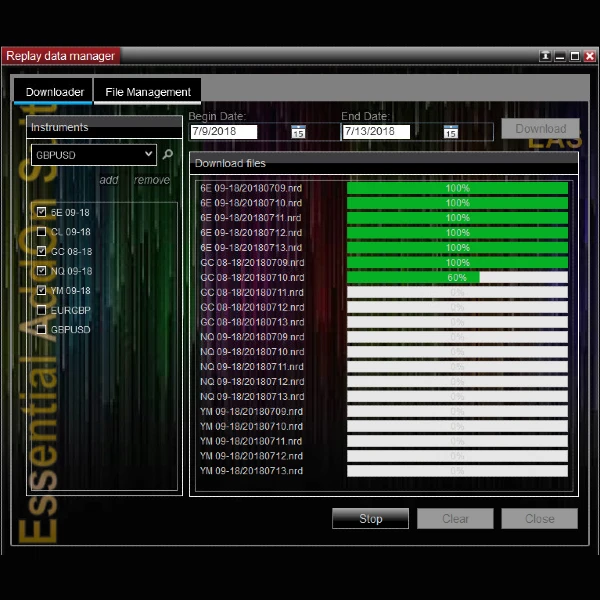Click the End Date field 7/13/2018

pyautogui.click(x=376, y=131)
